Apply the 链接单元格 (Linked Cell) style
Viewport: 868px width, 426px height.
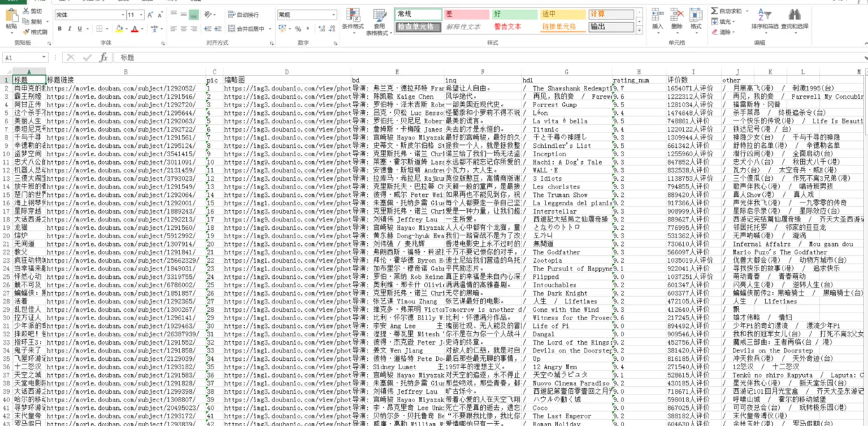coord(562,27)
